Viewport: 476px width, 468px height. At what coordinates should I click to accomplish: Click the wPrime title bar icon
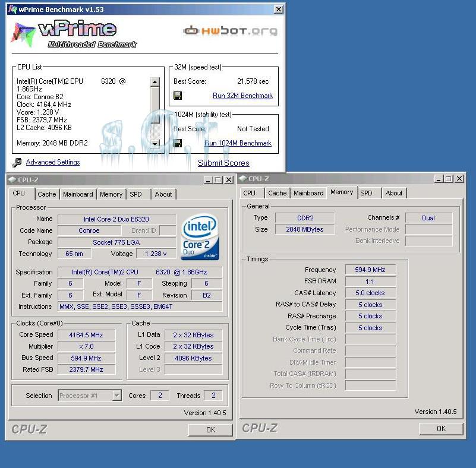12,10
